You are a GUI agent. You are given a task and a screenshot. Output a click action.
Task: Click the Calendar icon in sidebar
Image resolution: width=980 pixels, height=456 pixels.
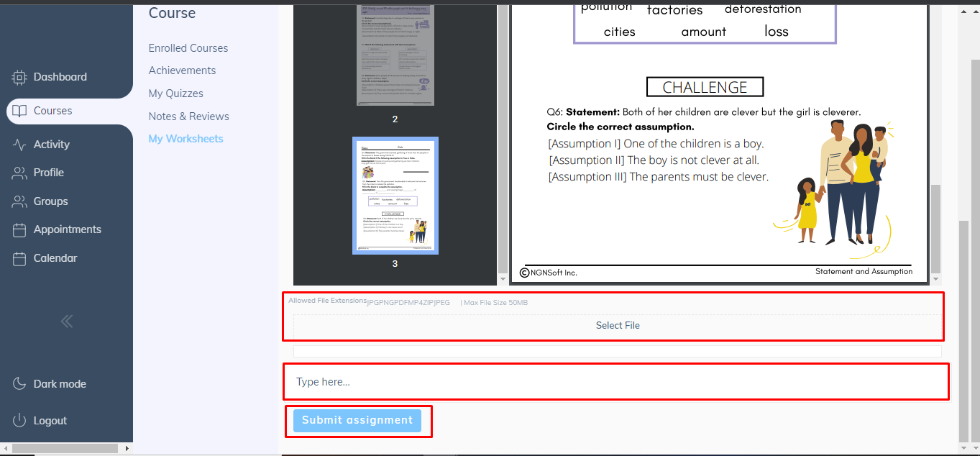[x=19, y=258]
